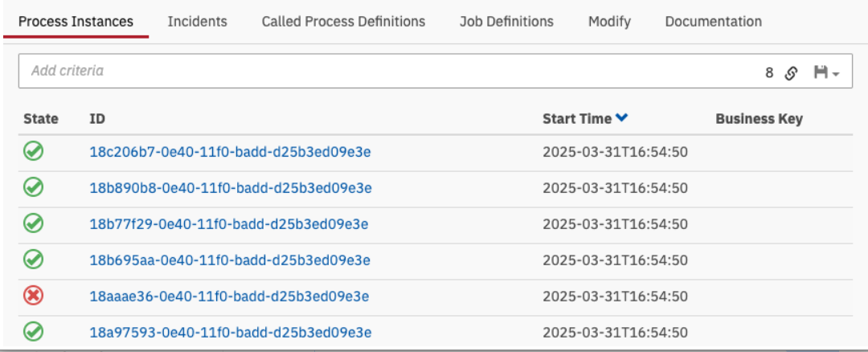The image size is (868, 352).
Task: Switch to the Incidents tab
Action: 197,22
